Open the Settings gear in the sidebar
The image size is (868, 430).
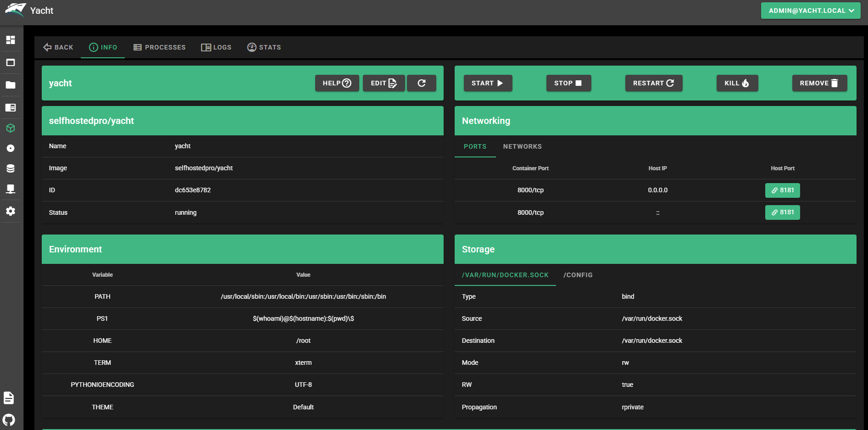(x=11, y=211)
